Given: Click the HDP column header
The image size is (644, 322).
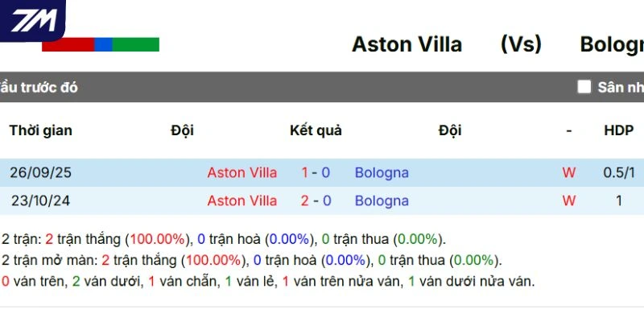Looking at the screenshot, I should click(x=618, y=130).
